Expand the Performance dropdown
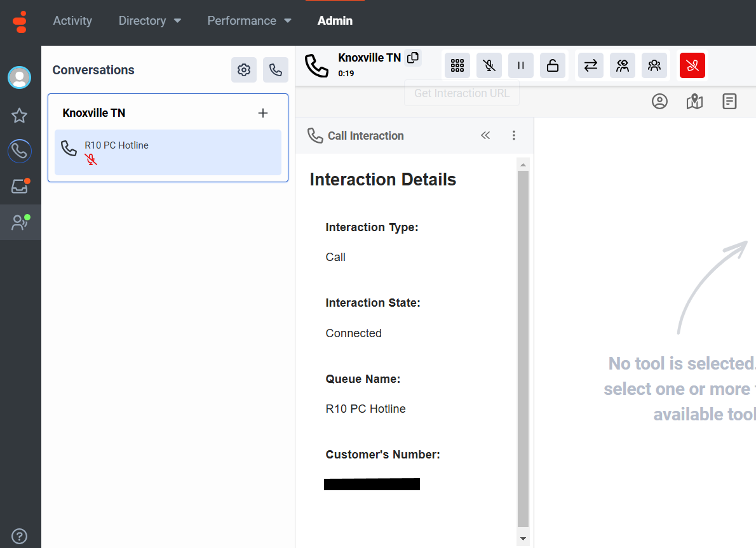Screen dimensions: 756x548 click(x=249, y=21)
